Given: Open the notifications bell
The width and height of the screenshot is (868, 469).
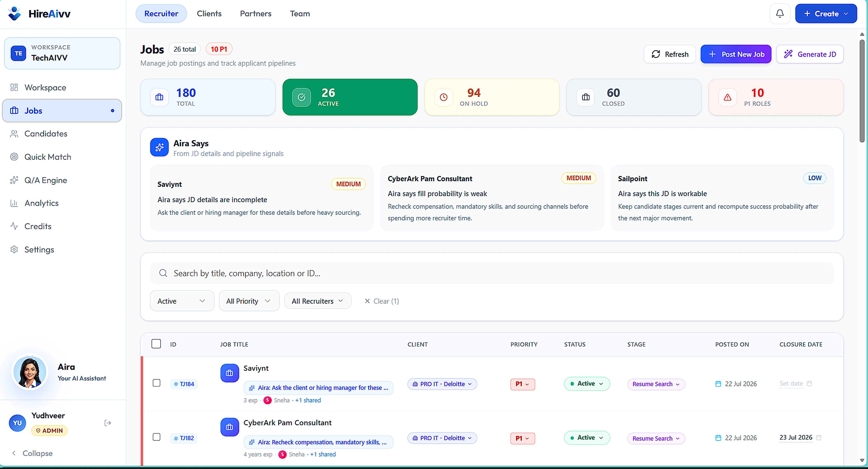Looking at the screenshot, I should tap(780, 14).
